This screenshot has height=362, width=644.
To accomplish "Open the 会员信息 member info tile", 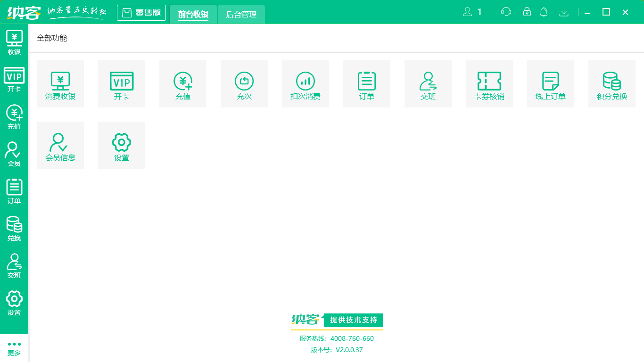I will 60,145.
